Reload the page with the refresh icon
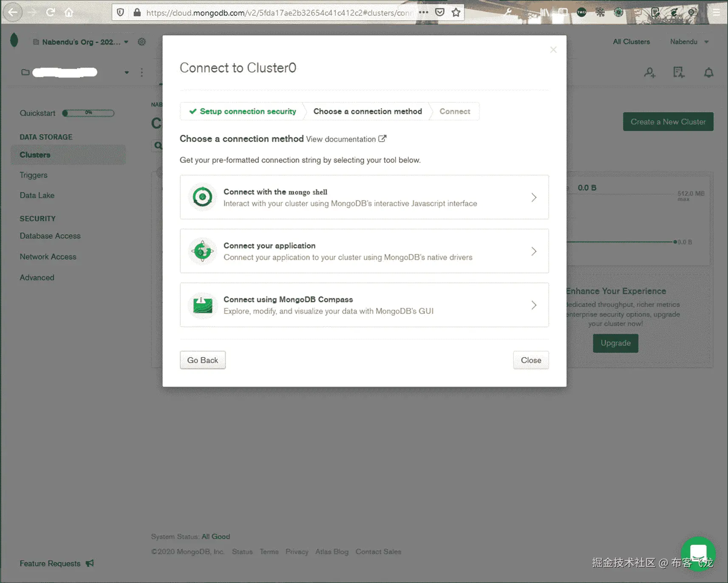Screen dimensions: 728x583 [x=51, y=12]
